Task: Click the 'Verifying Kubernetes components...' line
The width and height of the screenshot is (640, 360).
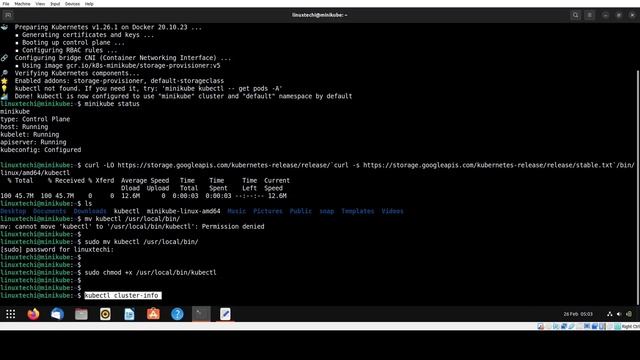Action: coord(77,73)
